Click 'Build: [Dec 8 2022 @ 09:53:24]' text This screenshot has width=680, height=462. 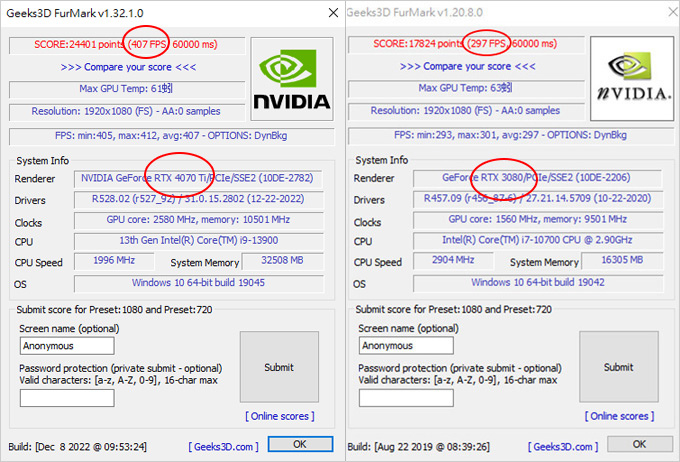point(78,446)
